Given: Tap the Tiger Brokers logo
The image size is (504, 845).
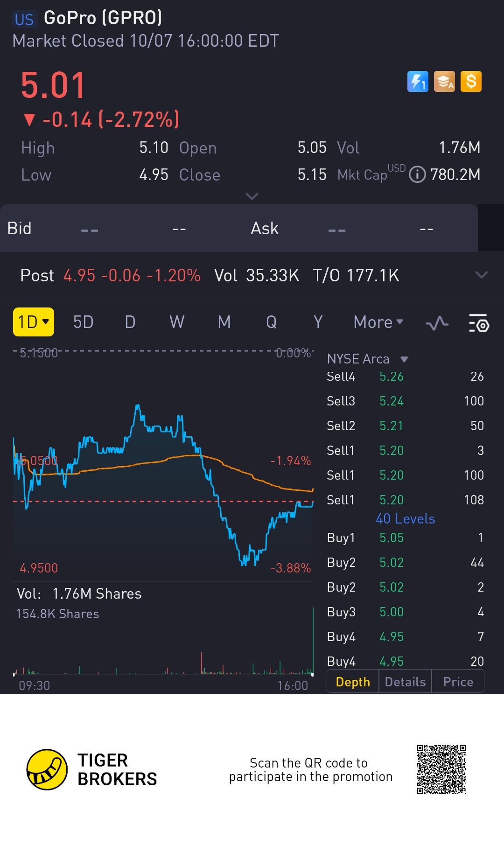Looking at the screenshot, I should [47, 769].
